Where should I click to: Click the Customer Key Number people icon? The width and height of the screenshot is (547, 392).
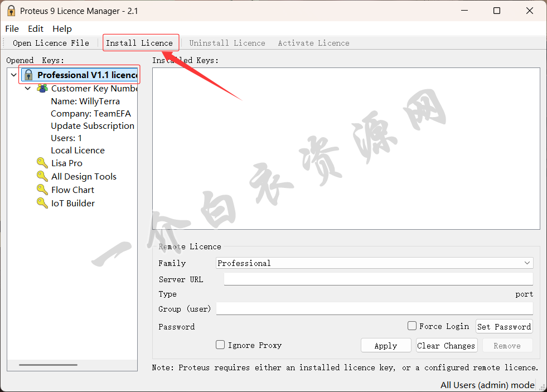(42, 88)
